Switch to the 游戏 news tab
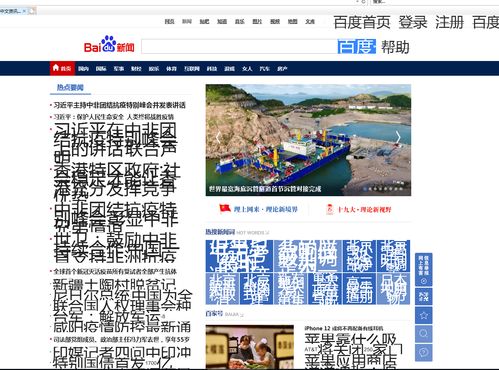This screenshot has width=499, height=370. pyautogui.click(x=229, y=69)
